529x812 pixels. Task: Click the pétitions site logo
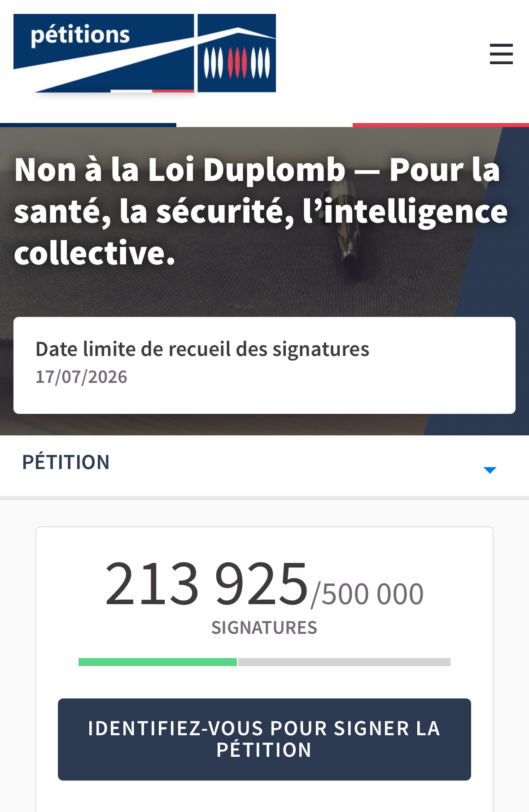[81, 36]
